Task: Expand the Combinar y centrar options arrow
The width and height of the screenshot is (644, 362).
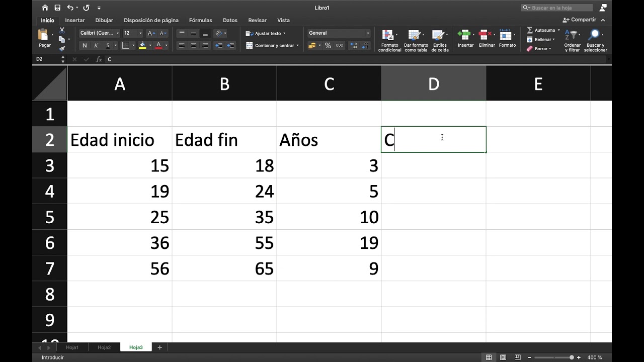Action: click(x=297, y=45)
